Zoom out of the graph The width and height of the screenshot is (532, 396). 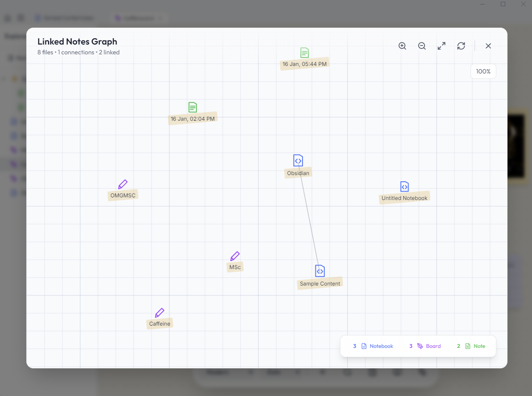pos(422,45)
